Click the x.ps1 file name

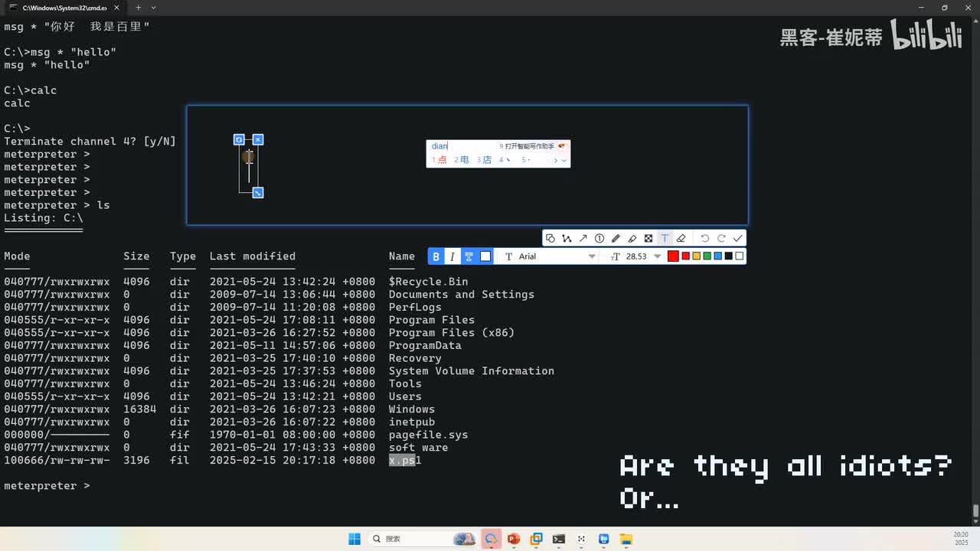[x=405, y=460]
